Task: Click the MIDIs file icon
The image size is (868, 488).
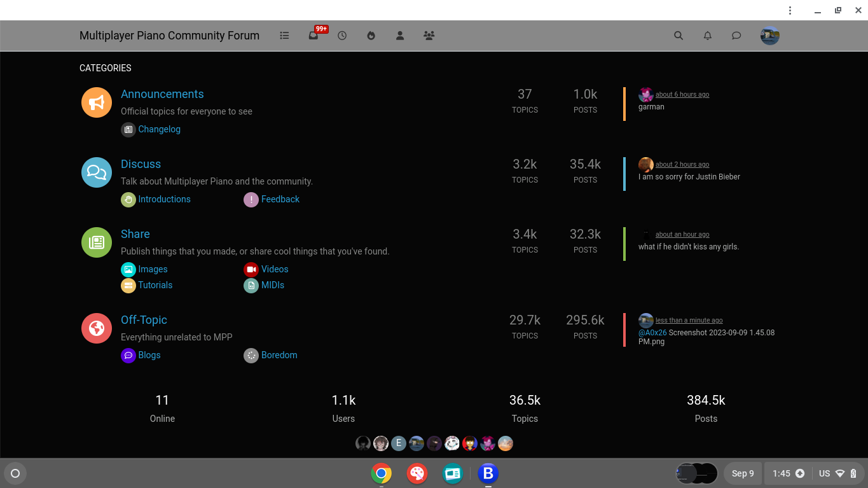Action: [251, 285]
